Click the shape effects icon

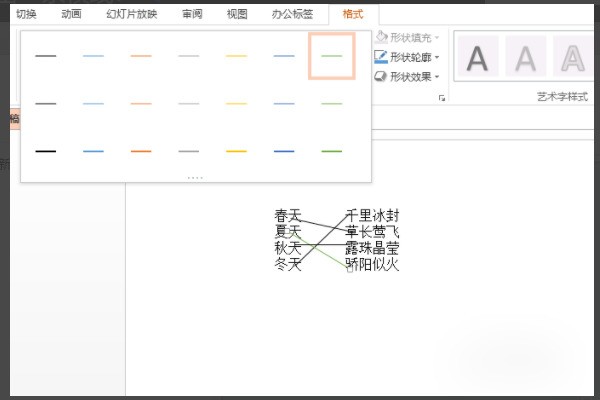[x=381, y=76]
